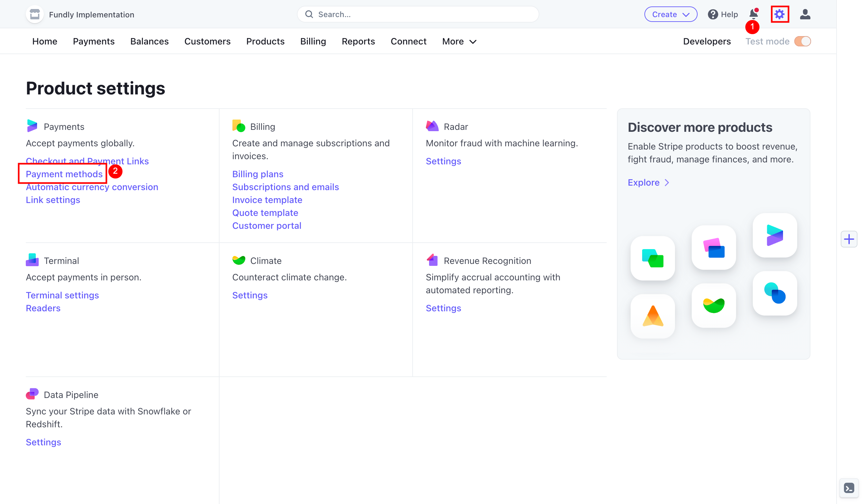Open the Connect tab
Screen dimensions: 862x504
coord(408,41)
